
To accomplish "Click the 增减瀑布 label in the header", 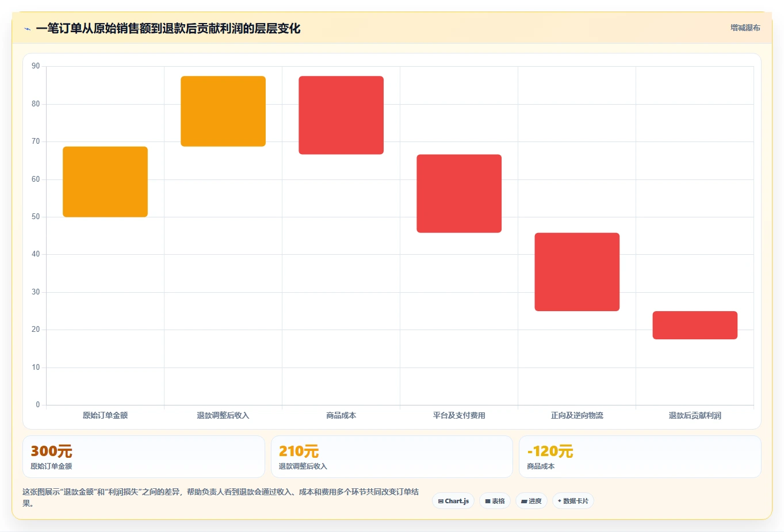I will (745, 28).
